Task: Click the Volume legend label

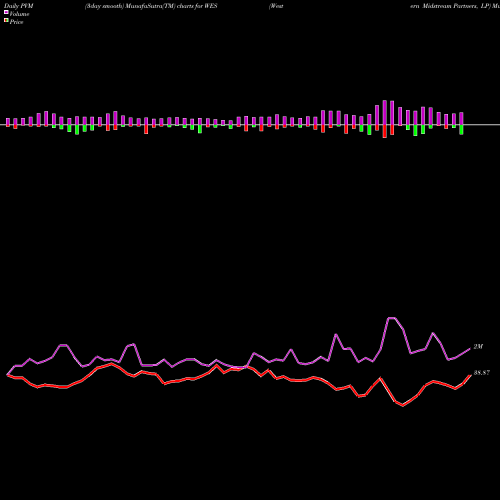Action: click(19, 14)
